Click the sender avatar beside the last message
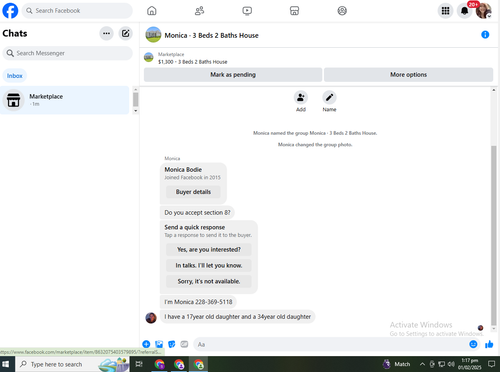 (x=151, y=318)
